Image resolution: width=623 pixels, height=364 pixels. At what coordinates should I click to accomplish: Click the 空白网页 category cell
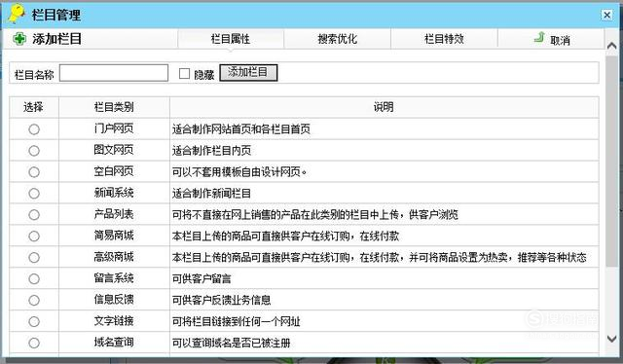114,171
